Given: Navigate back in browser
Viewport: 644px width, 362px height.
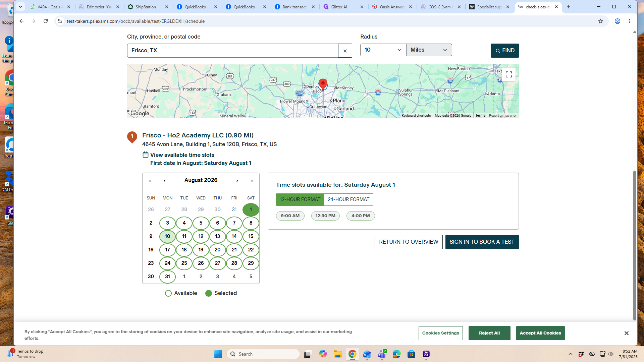Looking at the screenshot, I should [x=21, y=21].
